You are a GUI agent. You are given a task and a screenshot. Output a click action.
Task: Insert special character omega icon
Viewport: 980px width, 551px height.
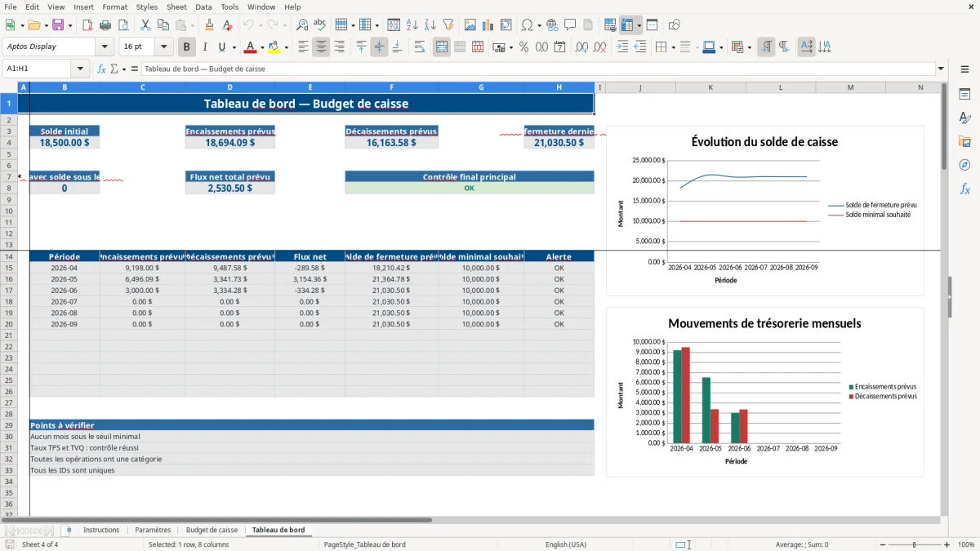click(x=527, y=25)
